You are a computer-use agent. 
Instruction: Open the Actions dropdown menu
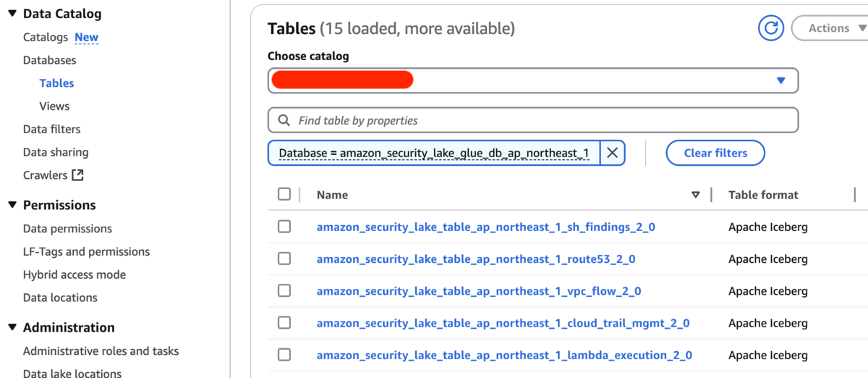click(x=830, y=28)
